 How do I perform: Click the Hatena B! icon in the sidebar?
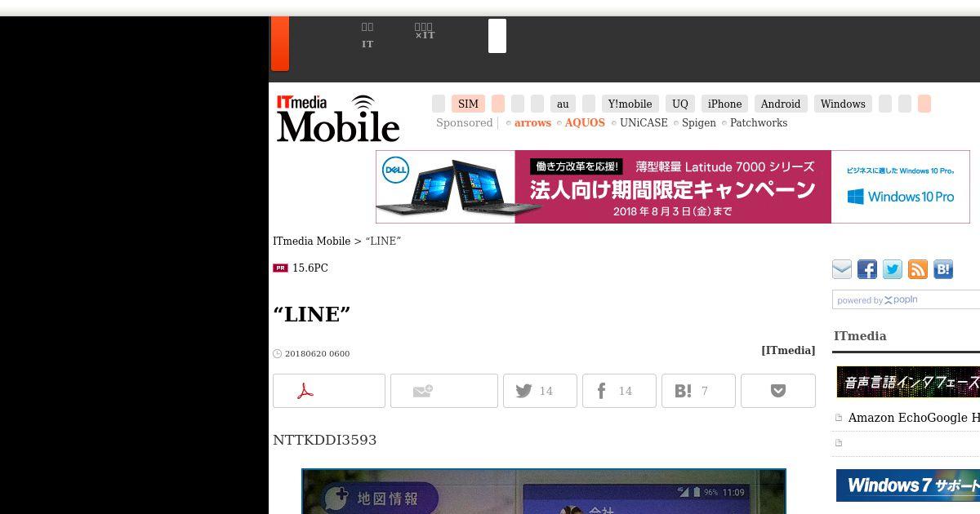[x=943, y=269]
